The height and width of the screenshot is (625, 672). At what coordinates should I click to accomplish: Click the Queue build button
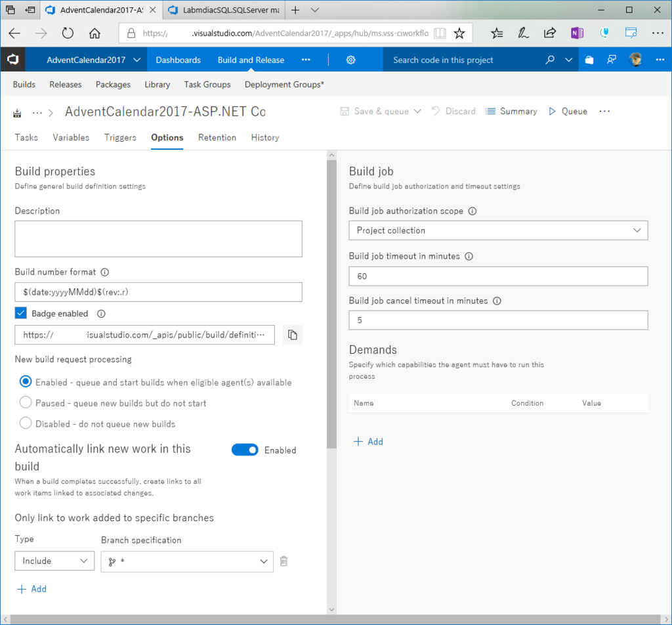coord(568,112)
